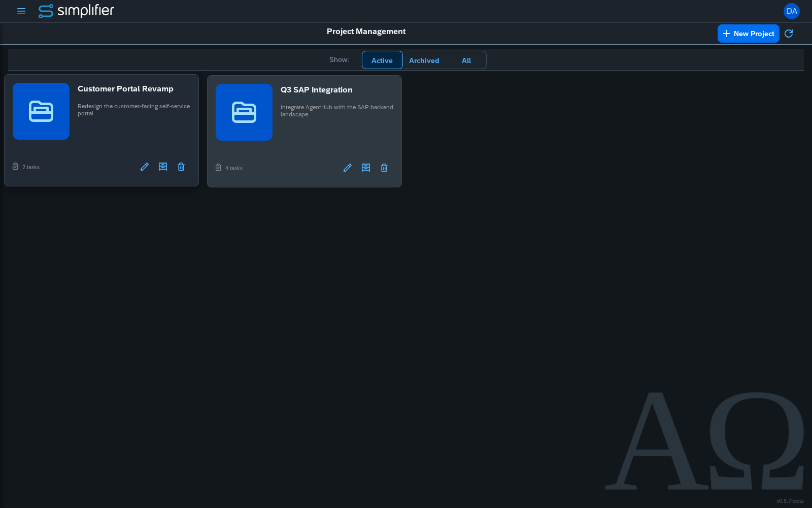Archive Q3 SAP Integration using cabinet icon
This screenshot has height=508, width=812.
pos(366,168)
